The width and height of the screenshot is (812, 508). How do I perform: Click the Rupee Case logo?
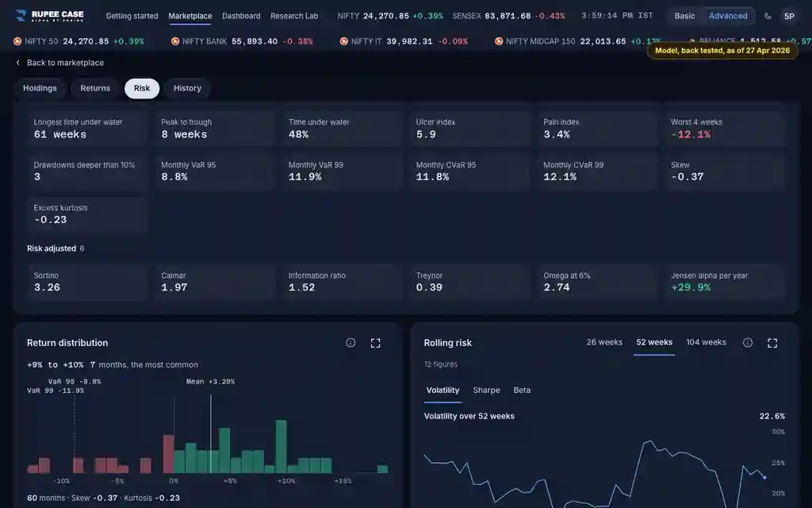(50, 16)
